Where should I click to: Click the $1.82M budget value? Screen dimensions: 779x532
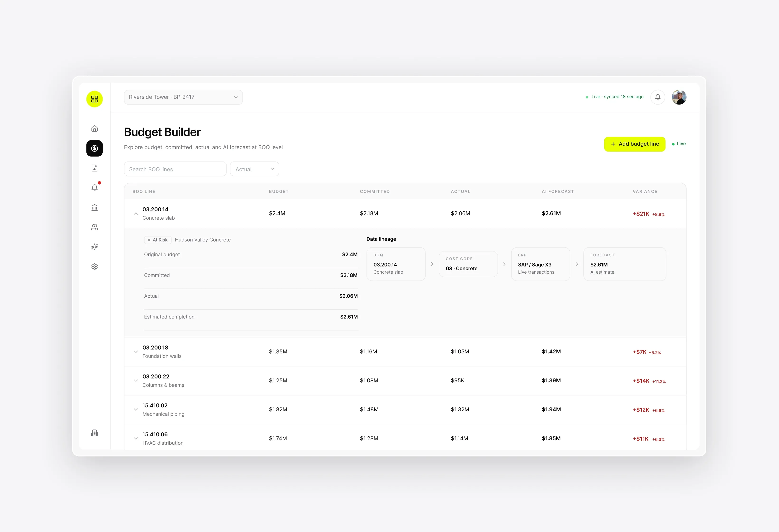[278, 410]
